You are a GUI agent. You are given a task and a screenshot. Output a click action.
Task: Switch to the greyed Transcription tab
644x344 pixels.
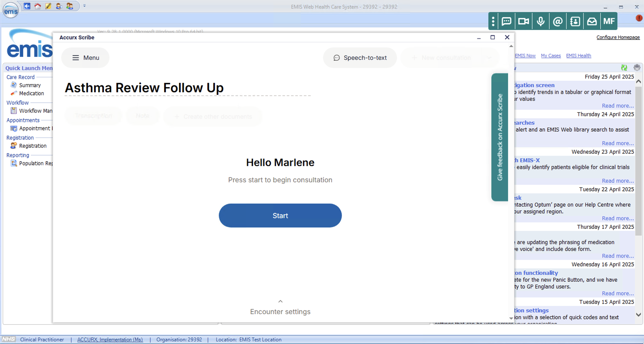point(94,116)
